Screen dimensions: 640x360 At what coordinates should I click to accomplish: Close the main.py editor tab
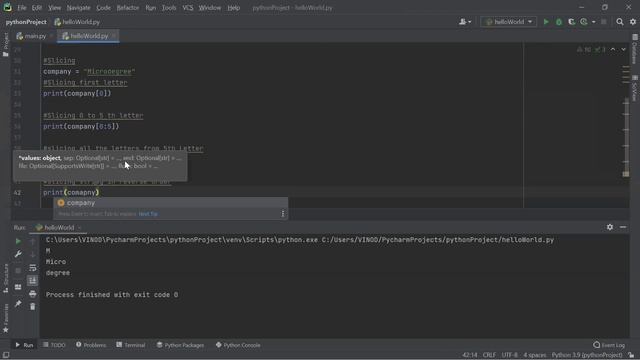51,36
